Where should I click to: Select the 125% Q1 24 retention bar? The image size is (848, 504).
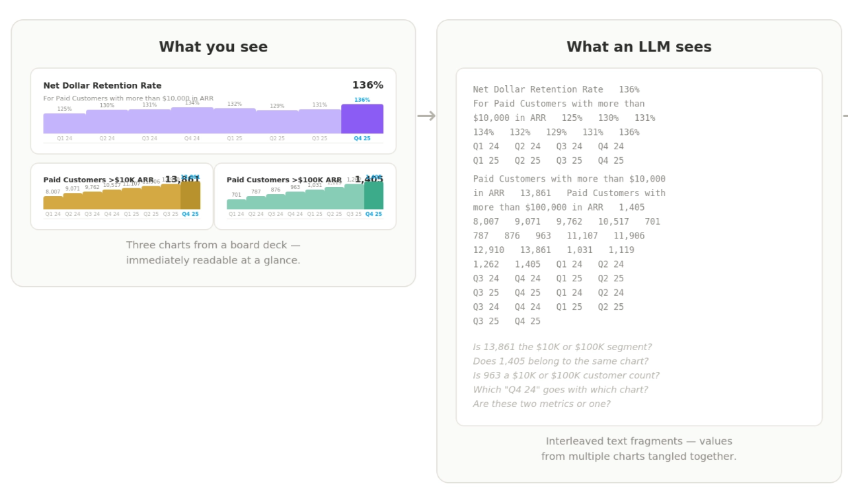click(64, 124)
